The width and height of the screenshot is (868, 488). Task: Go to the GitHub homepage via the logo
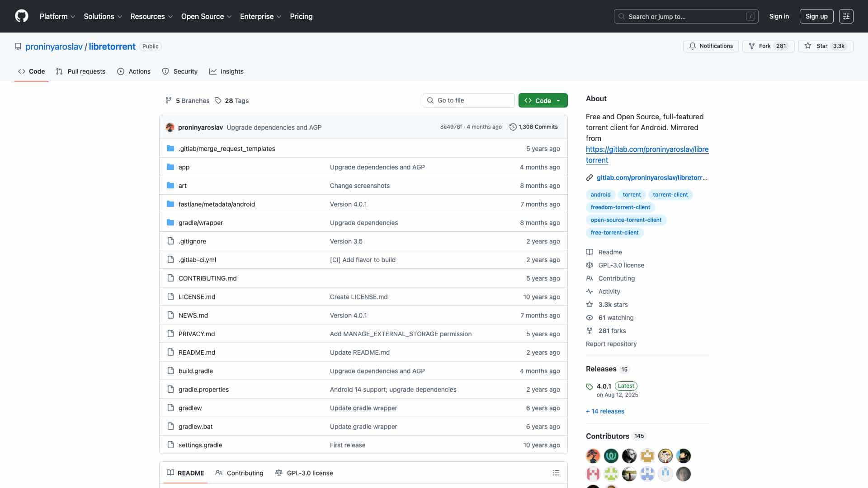coord(21,16)
